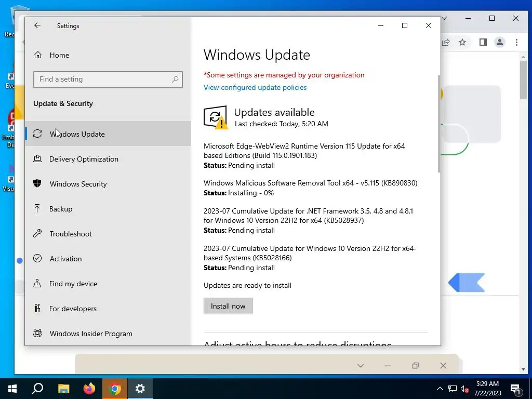532x399 pixels.
Task: Open the notification center icon
Action: [x=515, y=389]
